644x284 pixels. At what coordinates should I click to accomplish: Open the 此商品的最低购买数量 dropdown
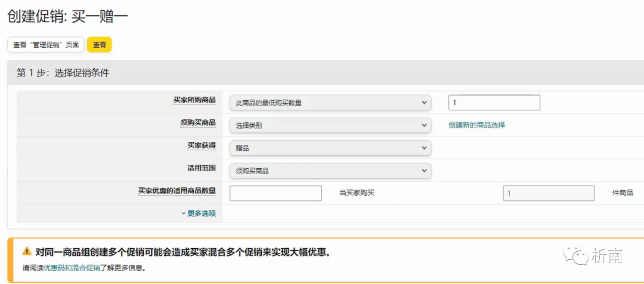[x=330, y=103]
